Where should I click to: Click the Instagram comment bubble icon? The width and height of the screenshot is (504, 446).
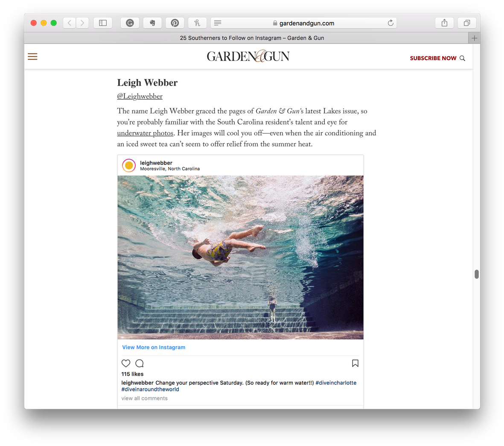click(140, 363)
